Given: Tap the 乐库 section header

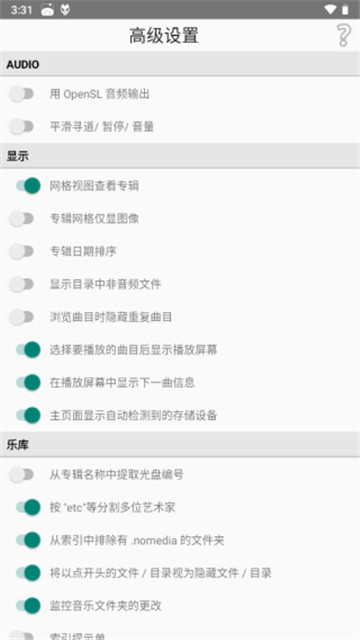Looking at the screenshot, I should 180,444.
